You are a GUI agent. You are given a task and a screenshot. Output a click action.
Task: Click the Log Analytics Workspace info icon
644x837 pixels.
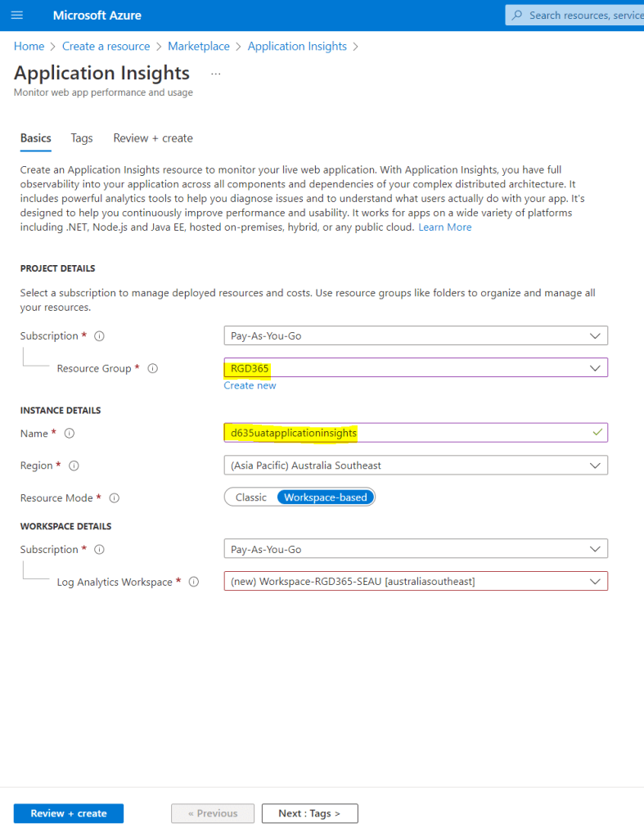click(x=194, y=583)
